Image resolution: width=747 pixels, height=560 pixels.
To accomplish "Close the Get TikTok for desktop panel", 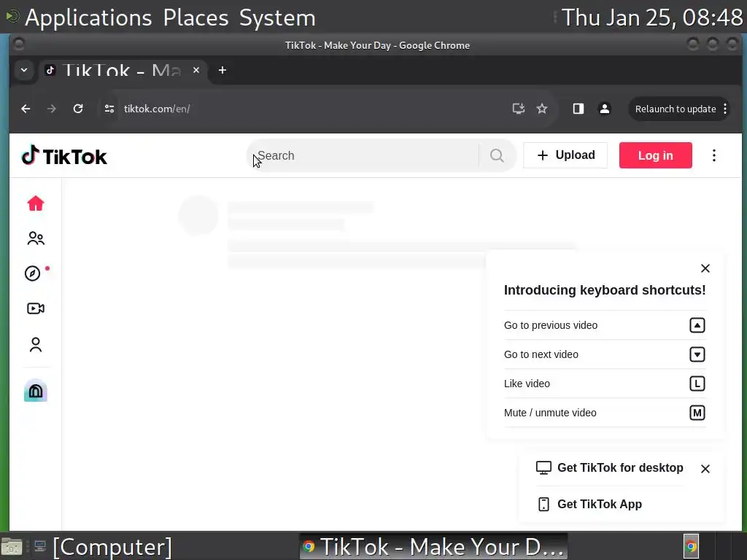I will (705, 469).
